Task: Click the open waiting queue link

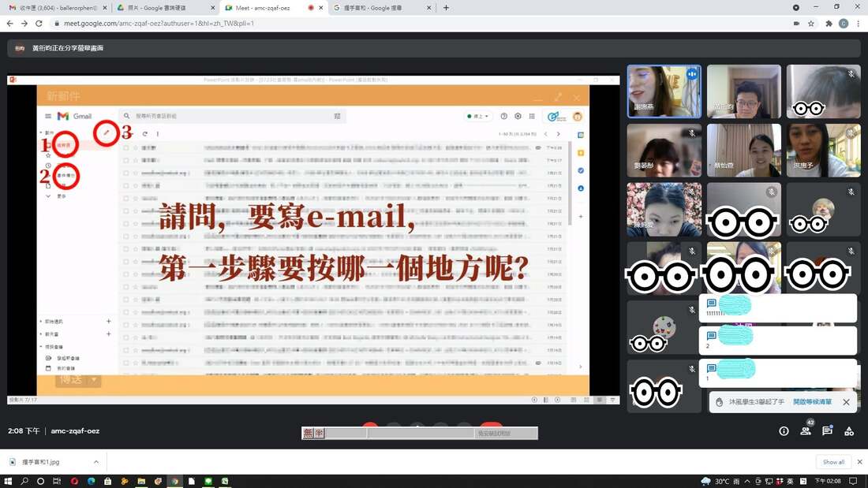Action: pos(812,402)
